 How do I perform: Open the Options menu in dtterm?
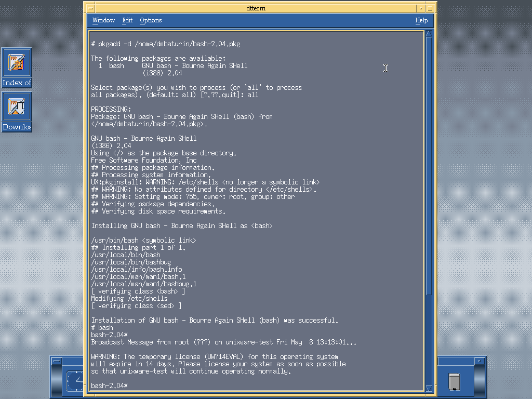[151, 20]
